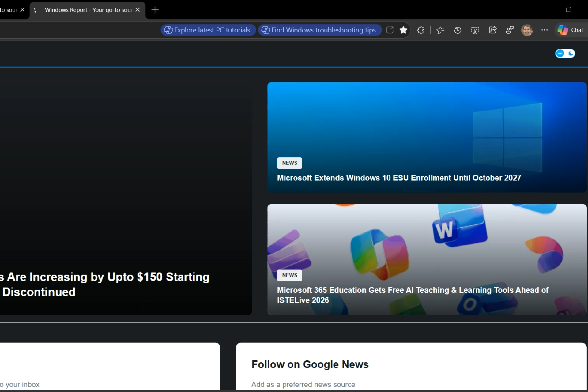The image size is (588, 392).
Task: Click Add as a preferred news source text
Action: pyautogui.click(x=303, y=384)
